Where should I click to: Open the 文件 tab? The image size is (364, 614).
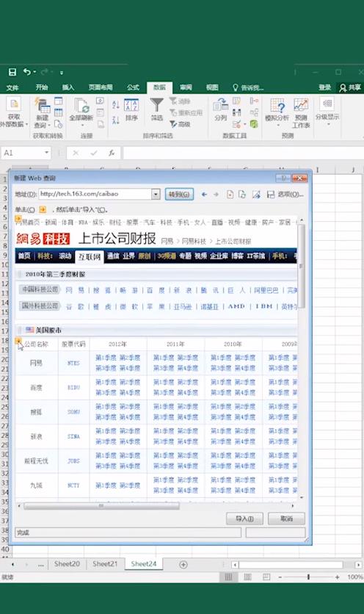pos(12,87)
